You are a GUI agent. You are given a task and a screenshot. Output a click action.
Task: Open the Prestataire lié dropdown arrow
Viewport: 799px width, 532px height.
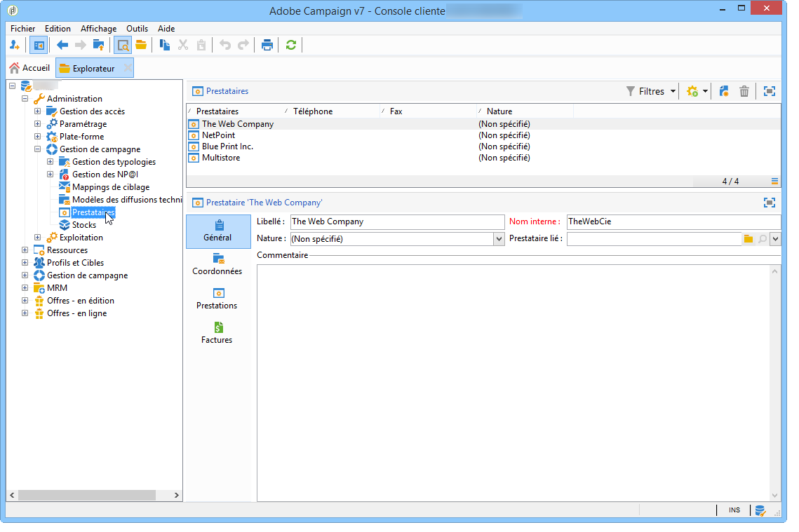pos(775,239)
